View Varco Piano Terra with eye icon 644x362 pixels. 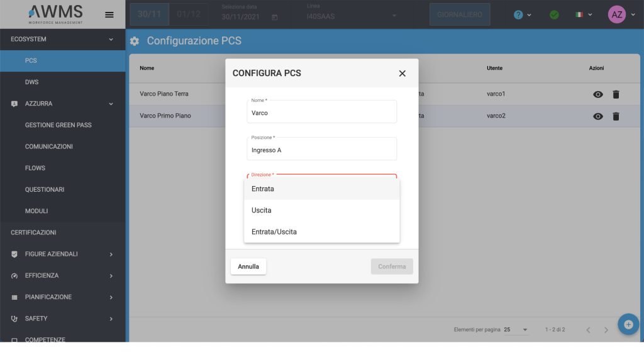point(597,94)
